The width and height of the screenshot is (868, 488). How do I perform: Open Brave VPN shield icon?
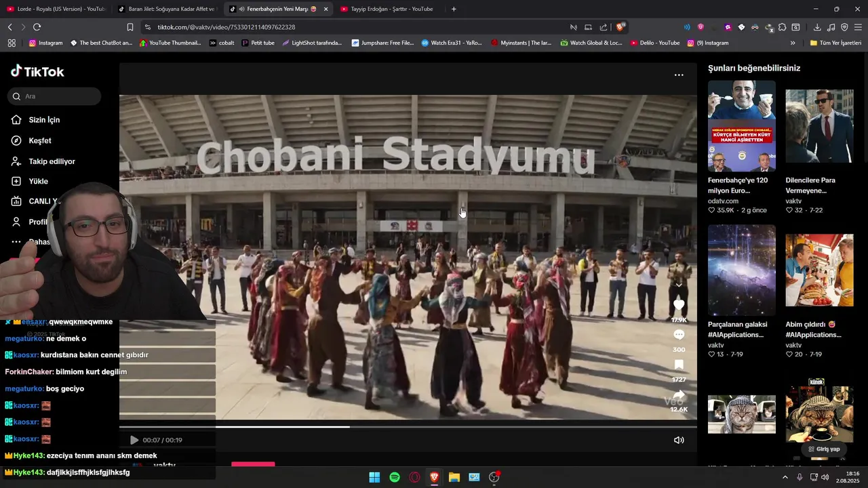tap(844, 27)
